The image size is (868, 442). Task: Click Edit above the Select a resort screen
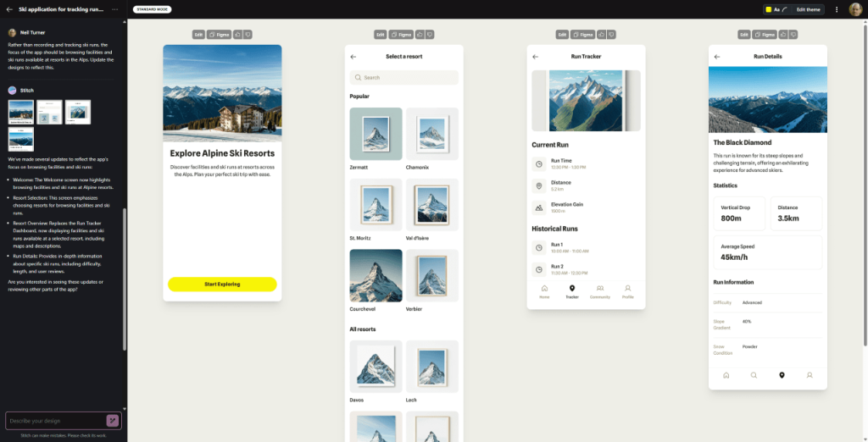[x=380, y=35]
